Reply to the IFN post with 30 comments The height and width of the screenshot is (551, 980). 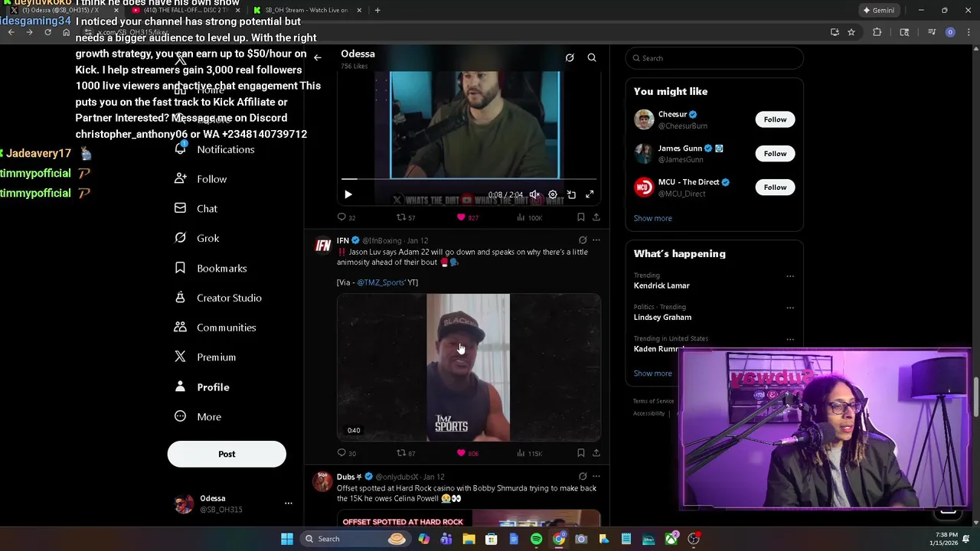[346, 453]
